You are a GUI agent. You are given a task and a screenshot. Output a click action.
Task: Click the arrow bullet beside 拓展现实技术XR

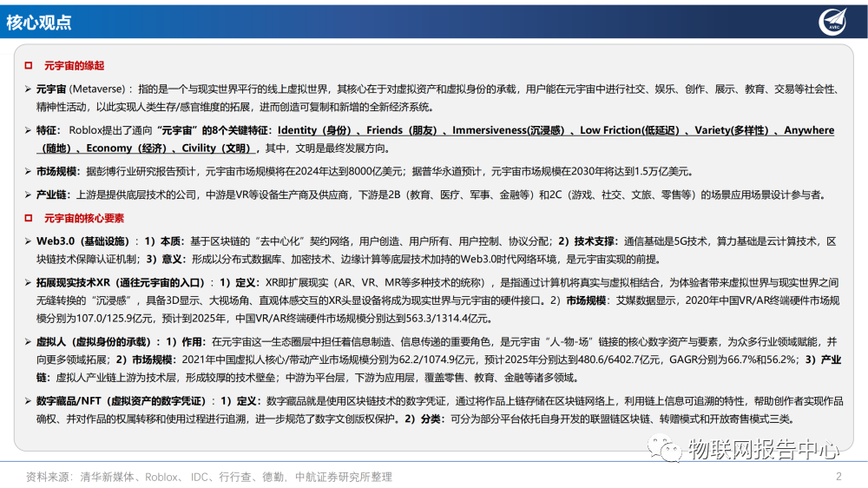[28, 282]
